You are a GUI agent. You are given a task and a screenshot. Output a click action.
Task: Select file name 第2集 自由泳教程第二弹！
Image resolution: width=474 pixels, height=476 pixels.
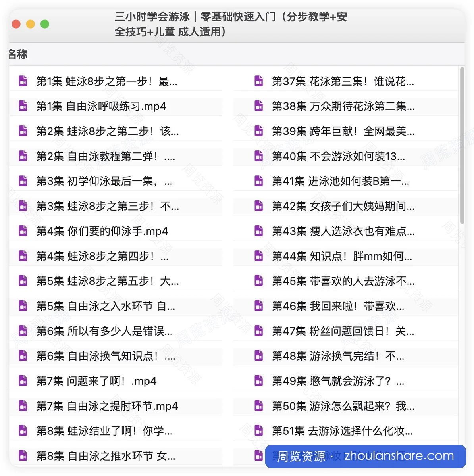click(106, 156)
